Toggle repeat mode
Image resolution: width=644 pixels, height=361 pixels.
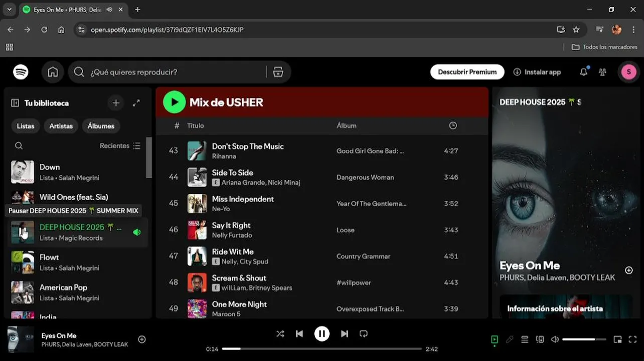(x=364, y=334)
